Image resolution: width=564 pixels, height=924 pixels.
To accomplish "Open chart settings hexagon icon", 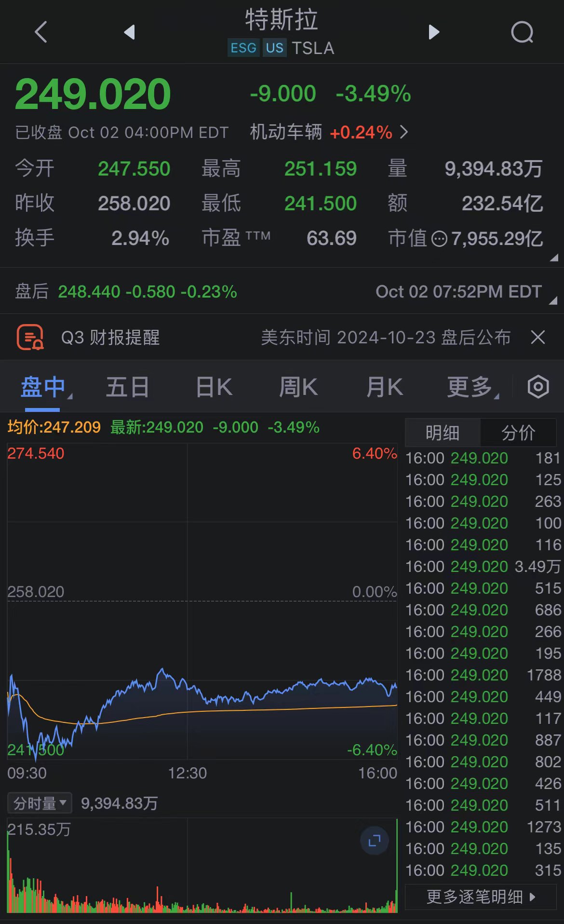I will [x=538, y=387].
